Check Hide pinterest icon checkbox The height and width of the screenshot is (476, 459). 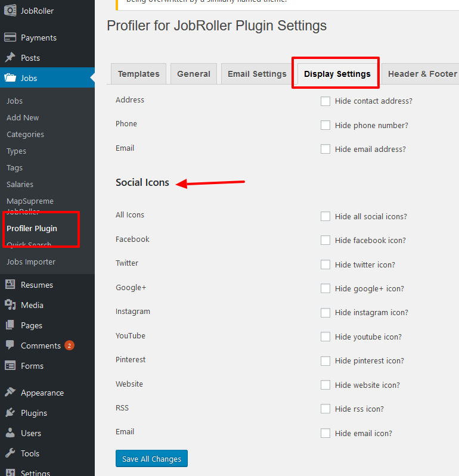(x=325, y=361)
